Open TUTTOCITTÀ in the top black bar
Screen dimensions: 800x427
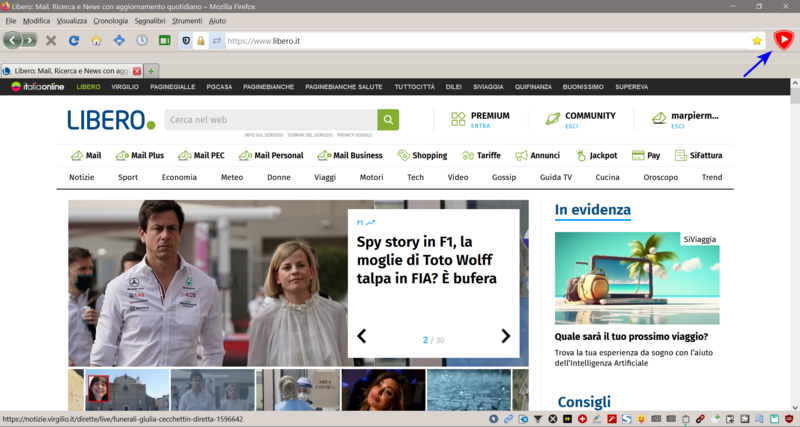coord(414,87)
